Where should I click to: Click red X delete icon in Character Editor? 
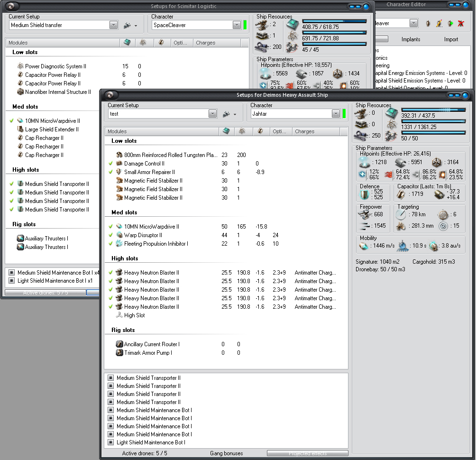(461, 23)
